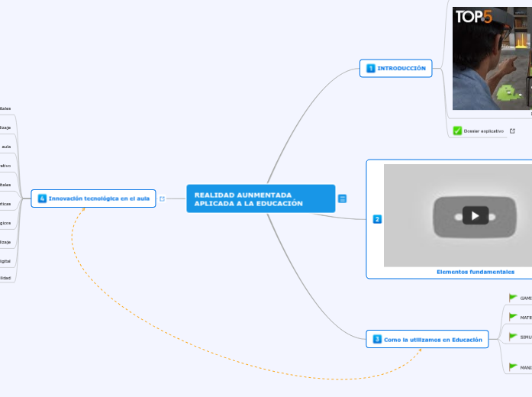The height and width of the screenshot is (397, 532).
Task: Click the green flag icon beside MATE node
Action: click(x=513, y=316)
